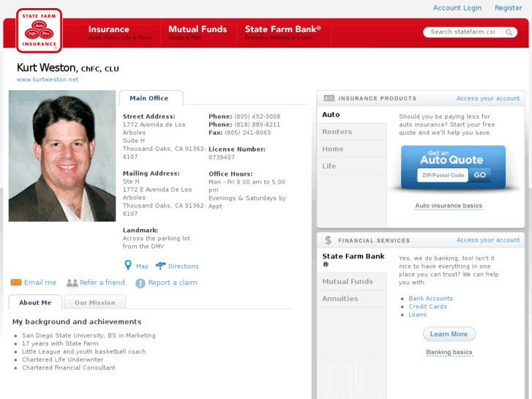Open the Directions link

pos(184,266)
